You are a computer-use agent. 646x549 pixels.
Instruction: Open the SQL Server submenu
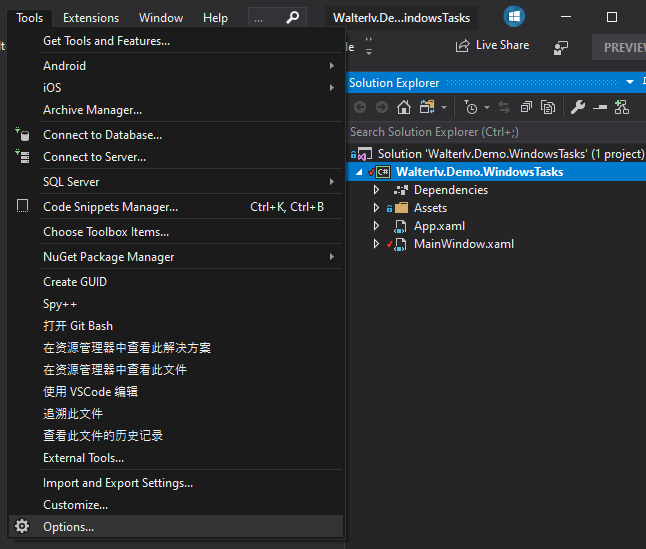coord(176,182)
